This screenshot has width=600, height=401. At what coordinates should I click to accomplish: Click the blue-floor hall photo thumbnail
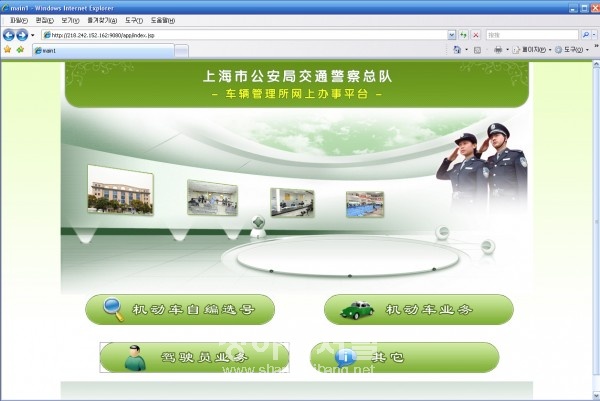[365, 205]
